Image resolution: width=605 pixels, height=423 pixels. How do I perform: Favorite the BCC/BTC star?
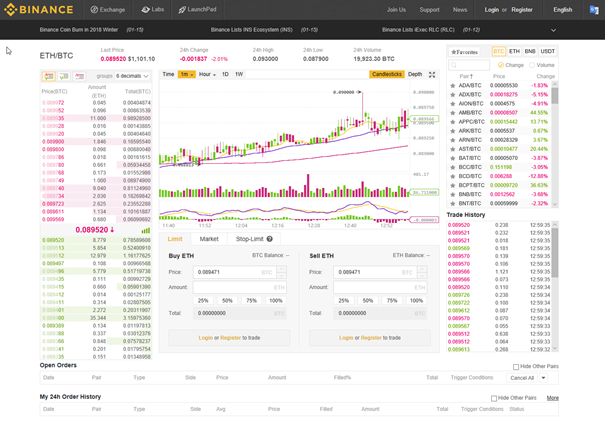click(x=453, y=167)
